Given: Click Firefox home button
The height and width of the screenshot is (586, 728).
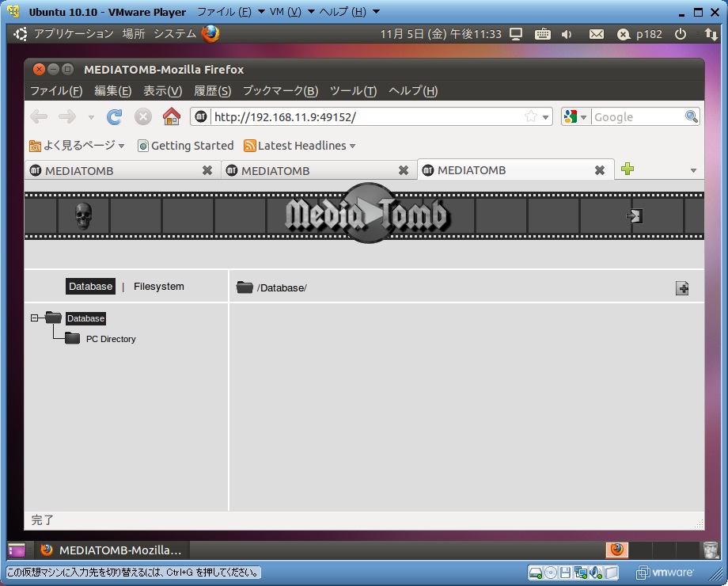Looking at the screenshot, I should [172, 116].
